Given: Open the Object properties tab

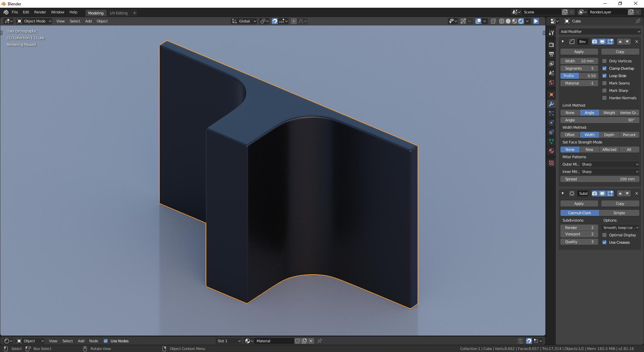Looking at the screenshot, I should 551,95.
